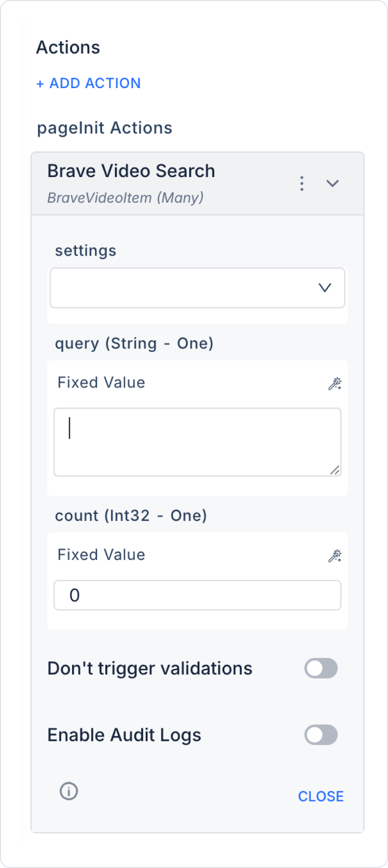Click the query textarea resize handle
Image resolution: width=388 pixels, height=868 pixels.
pos(335,470)
